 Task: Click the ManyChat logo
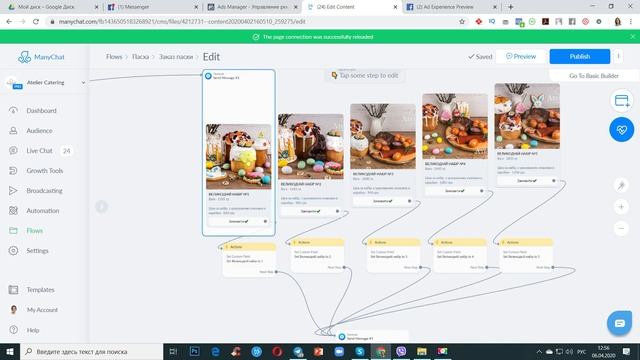(x=41, y=57)
